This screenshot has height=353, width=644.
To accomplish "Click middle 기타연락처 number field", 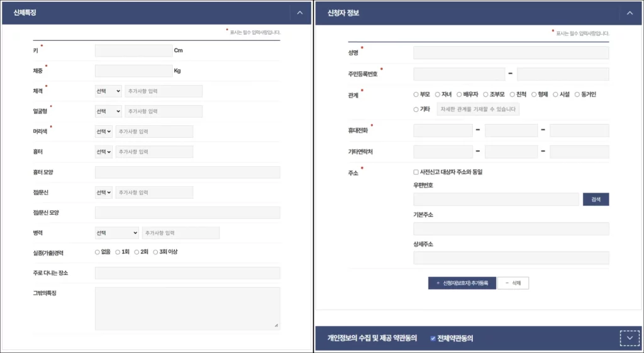I will coord(511,152).
